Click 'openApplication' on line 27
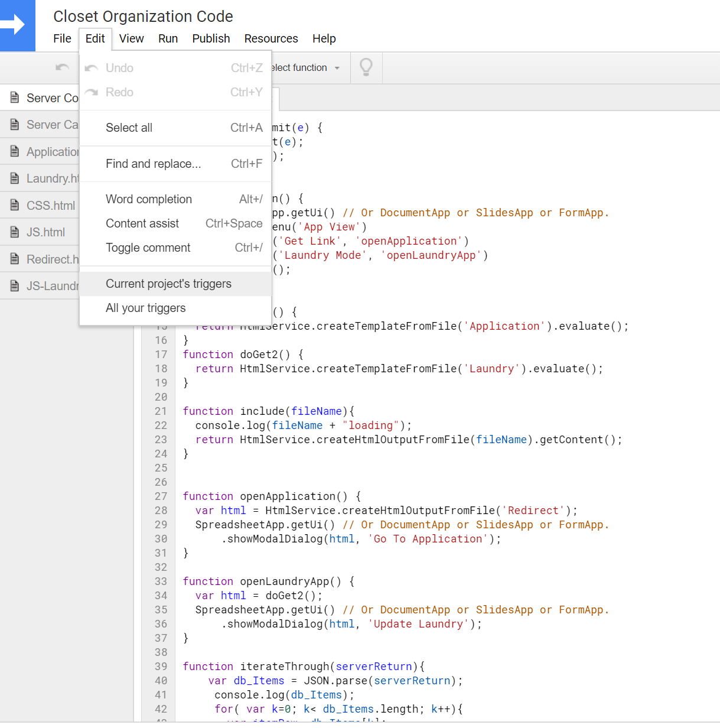This screenshot has width=720, height=728. tap(288, 496)
